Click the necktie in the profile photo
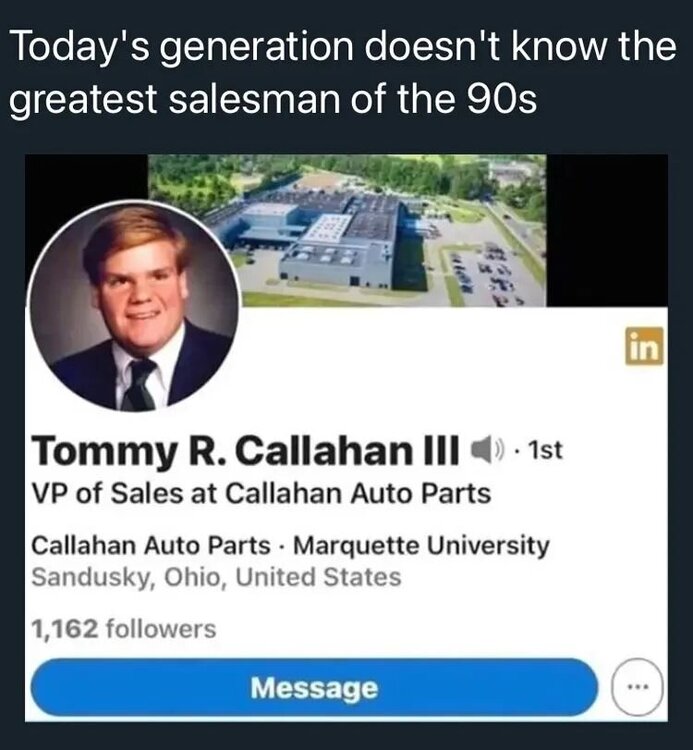The width and height of the screenshot is (693, 750). (140, 383)
